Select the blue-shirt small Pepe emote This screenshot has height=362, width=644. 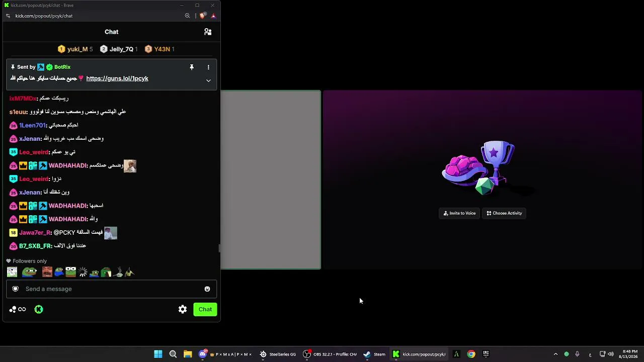59,272
